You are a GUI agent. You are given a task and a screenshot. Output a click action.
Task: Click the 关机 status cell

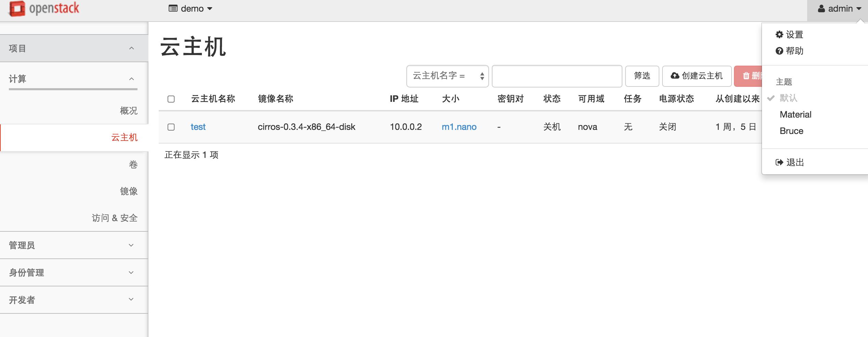click(552, 127)
